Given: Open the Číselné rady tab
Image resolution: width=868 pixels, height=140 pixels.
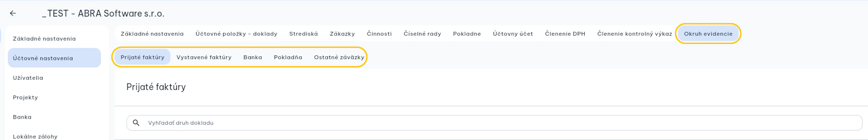Looking at the screenshot, I should pyautogui.click(x=422, y=34).
